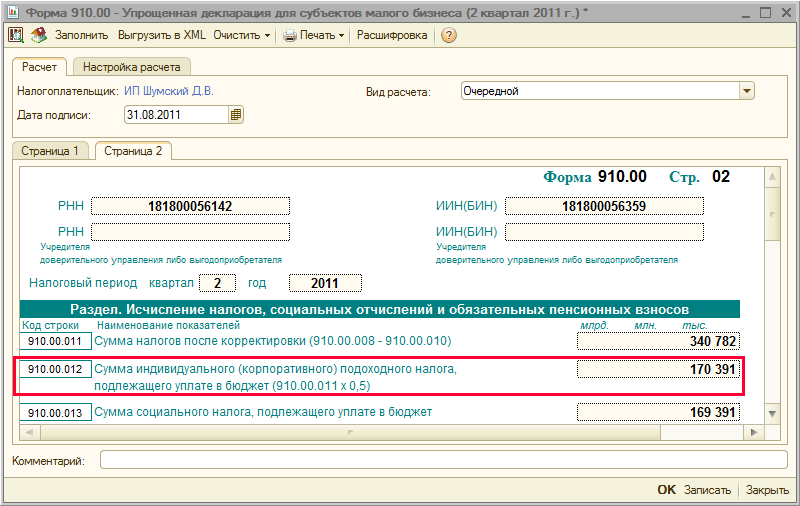The height and width of the screenshot is (506, 800).
Task: Click the first toolbar icon with chart
Action: tap(16, 35)
